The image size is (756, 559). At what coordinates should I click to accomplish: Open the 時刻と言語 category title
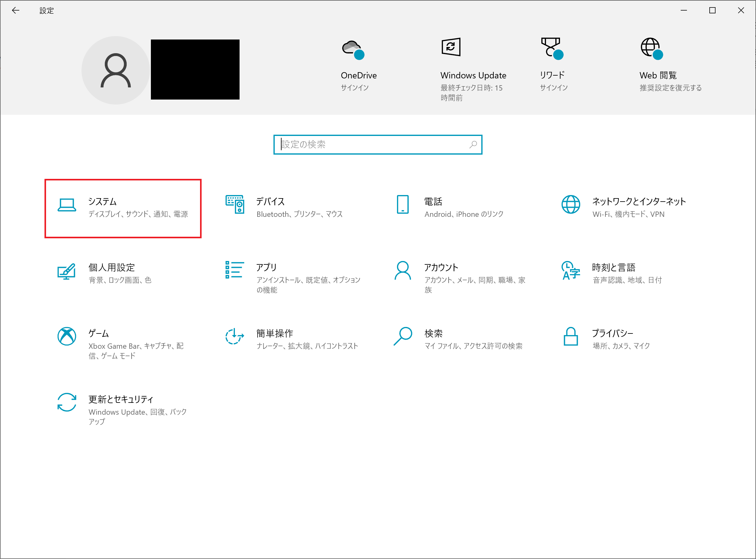pyautogui.click(x=614, y=268)
